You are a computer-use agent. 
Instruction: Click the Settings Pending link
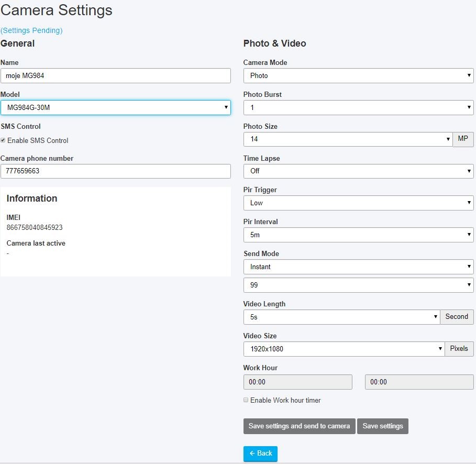31,30
